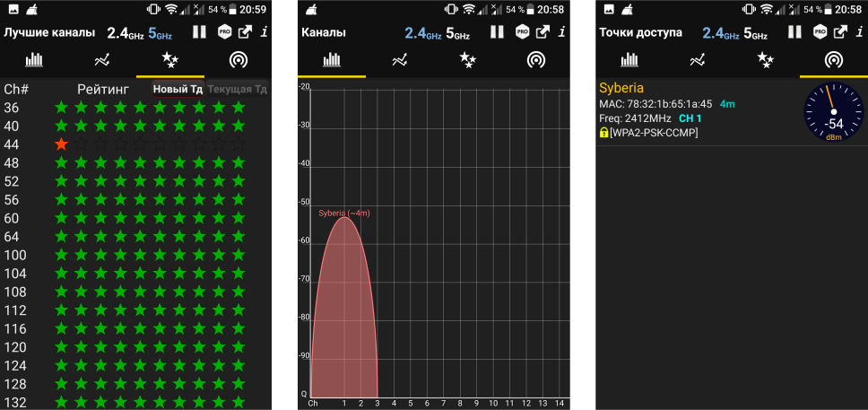
Task: Pause scanning in the Каналы screen
Action: 497,32
